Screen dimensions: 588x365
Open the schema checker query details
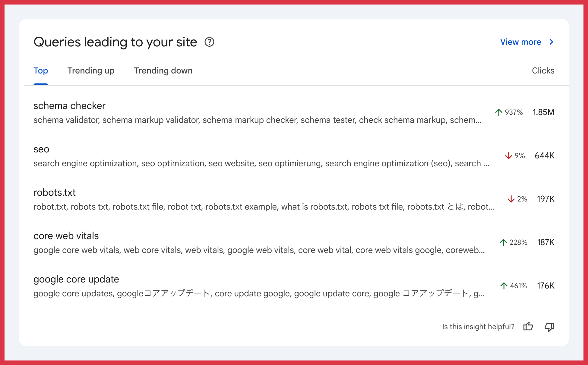(69, 106)
